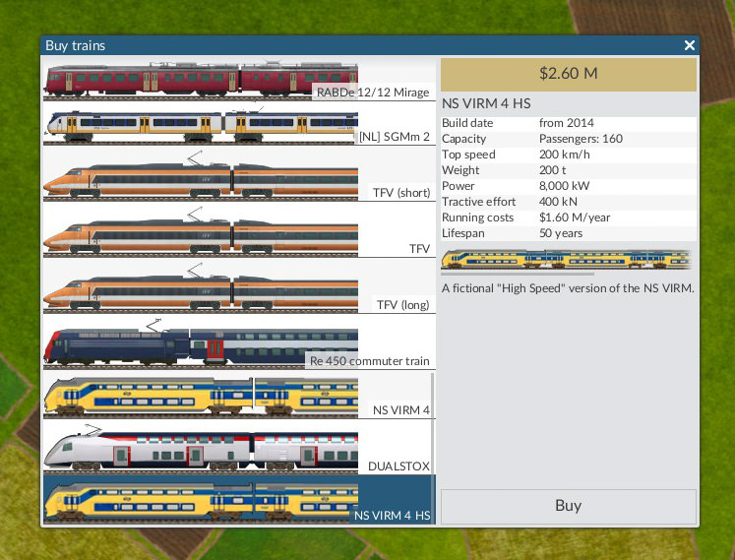The width and height of the screenshot is (735, 560).
Task: Select the Re 450 commuter train
Action: (x=239, y=342)
